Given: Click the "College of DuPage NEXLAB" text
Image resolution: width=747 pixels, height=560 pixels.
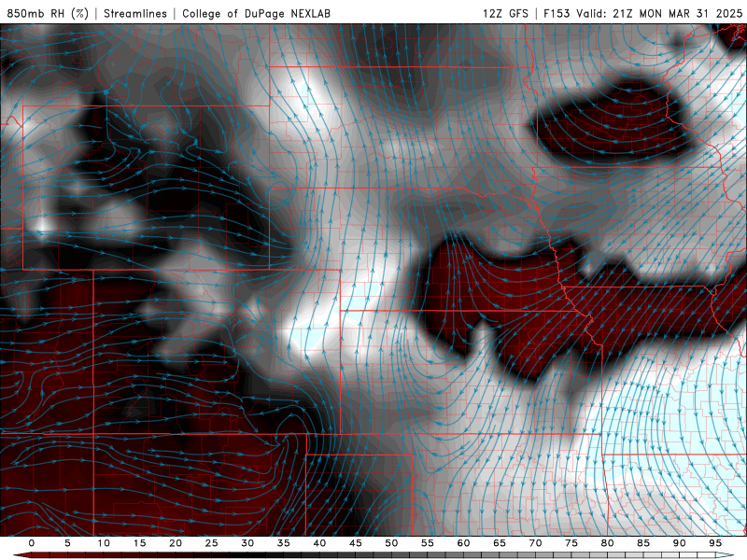Looking at the screenshot, I should click(x=256, y=13).
